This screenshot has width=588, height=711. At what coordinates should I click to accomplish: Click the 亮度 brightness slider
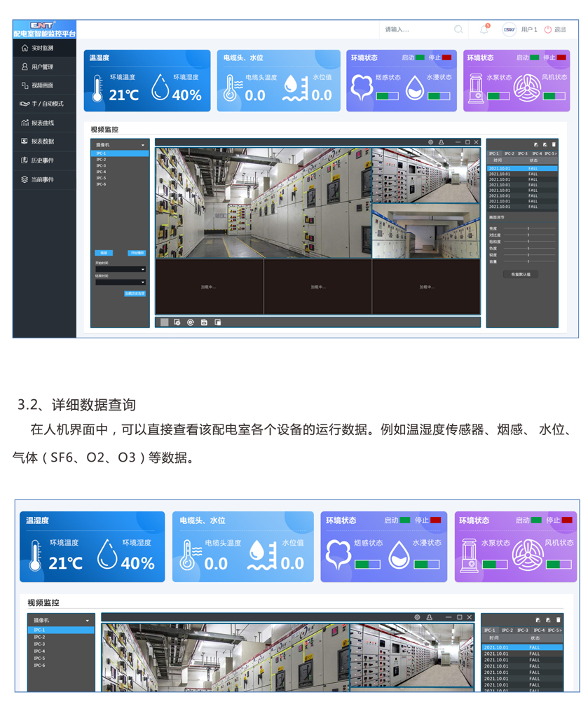pos(528,229)
